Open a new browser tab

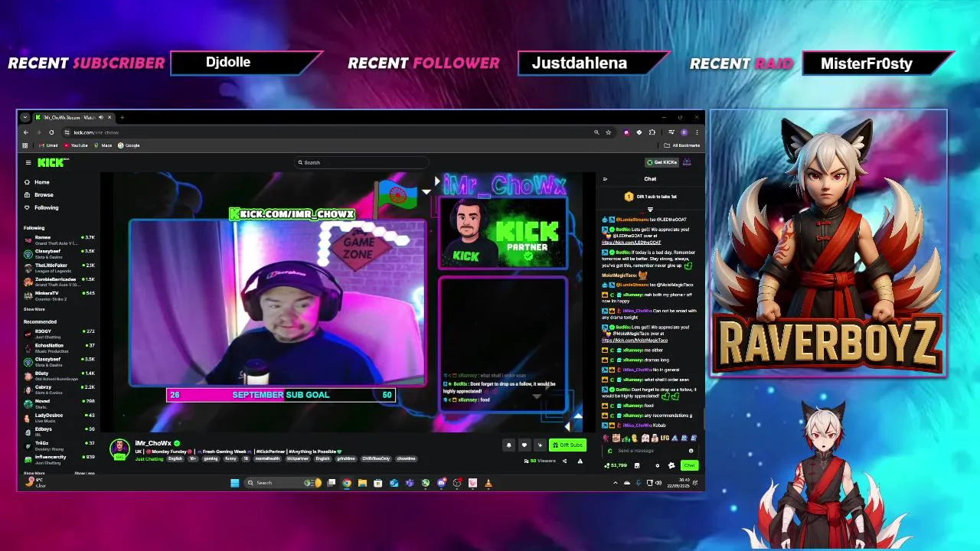[x=122, y=117]
